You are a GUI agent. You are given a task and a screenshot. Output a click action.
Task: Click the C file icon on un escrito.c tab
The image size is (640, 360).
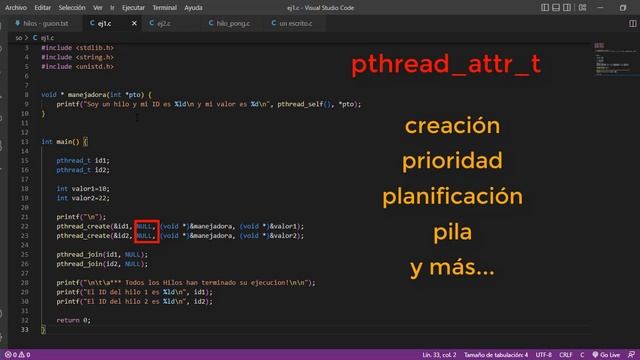(274, 23)
